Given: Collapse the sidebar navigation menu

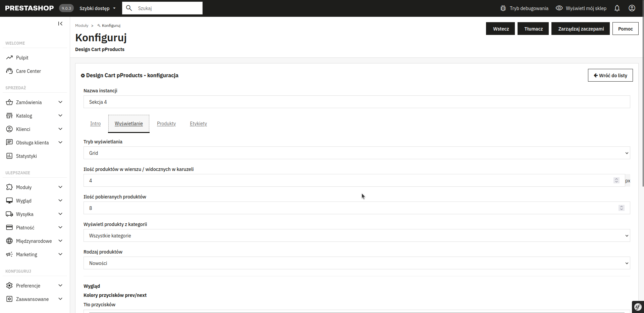Looking at the screenshot, I should [x=60, y=24].
